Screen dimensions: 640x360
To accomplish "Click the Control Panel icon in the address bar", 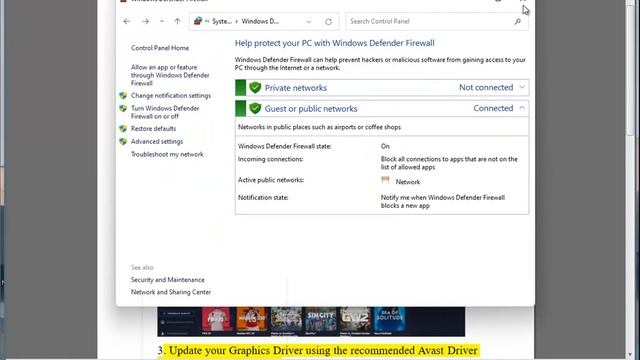I will click(198, 21).
